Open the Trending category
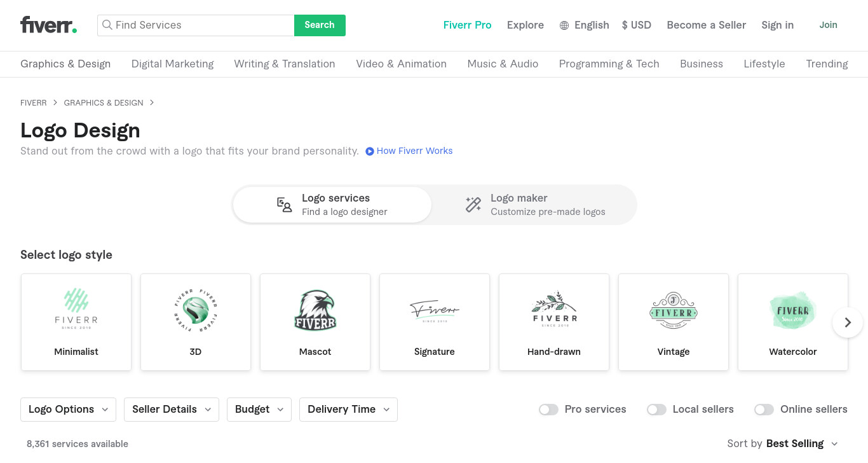 click(x=827, y=64)
